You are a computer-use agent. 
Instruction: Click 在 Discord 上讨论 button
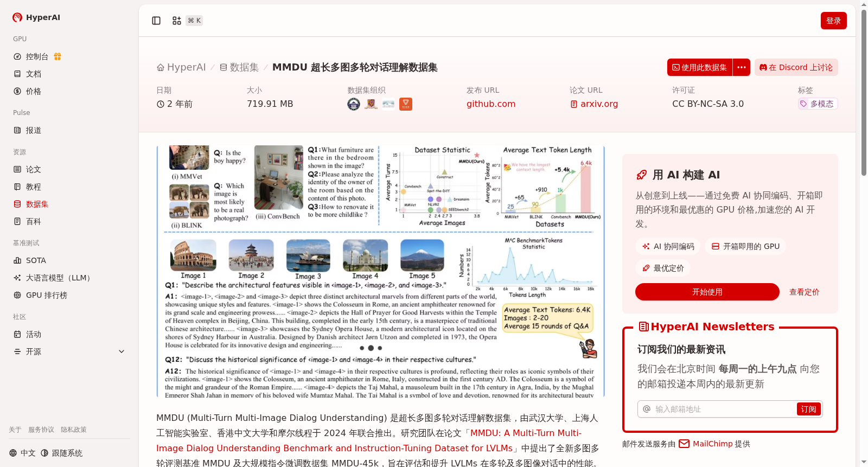pos(796,67)
